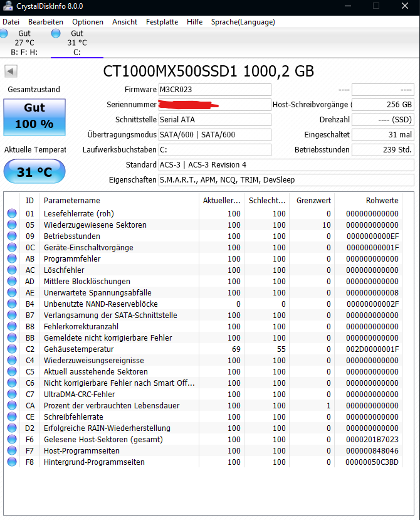Click status orb for Prozent der verbrauchten Lebensdauer

12,405
